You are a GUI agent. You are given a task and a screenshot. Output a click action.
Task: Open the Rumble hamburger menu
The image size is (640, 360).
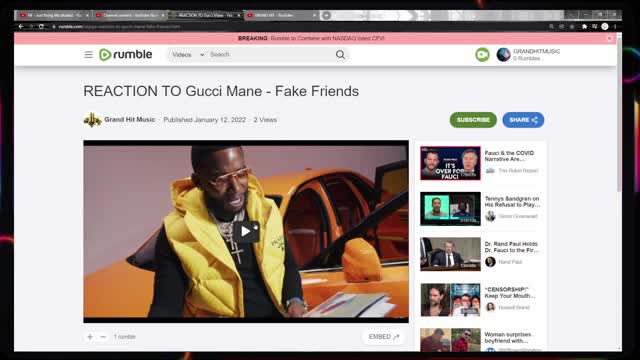pyautogui.click(x=88, y=54)
